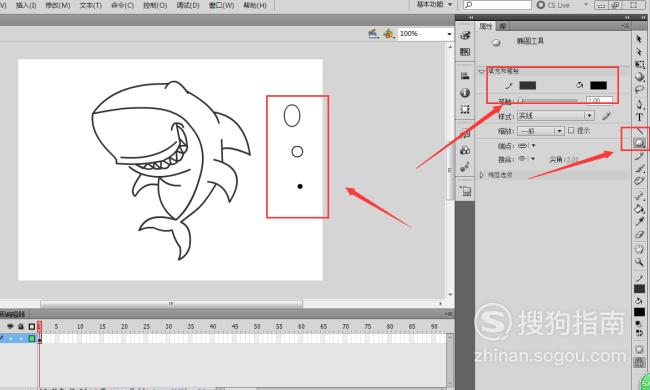Click the stroke width value field

pyautogui.click(x=599, y=100)
